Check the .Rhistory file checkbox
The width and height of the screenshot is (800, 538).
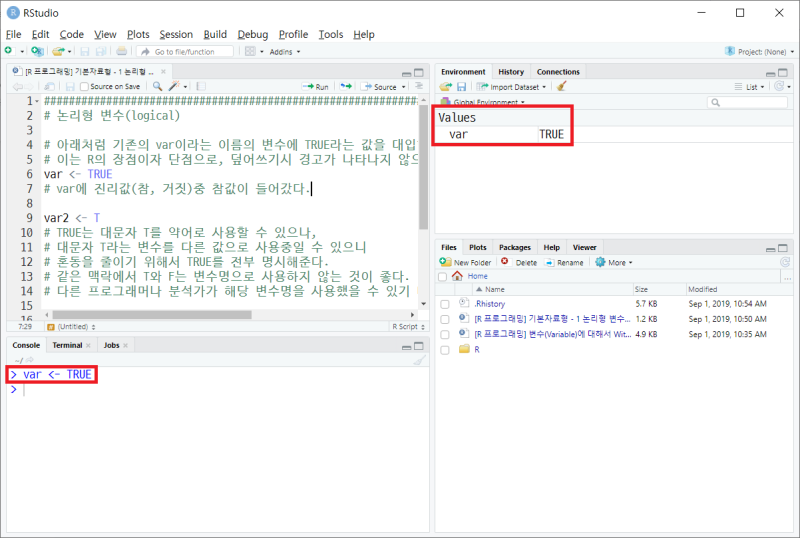[445, 304]
